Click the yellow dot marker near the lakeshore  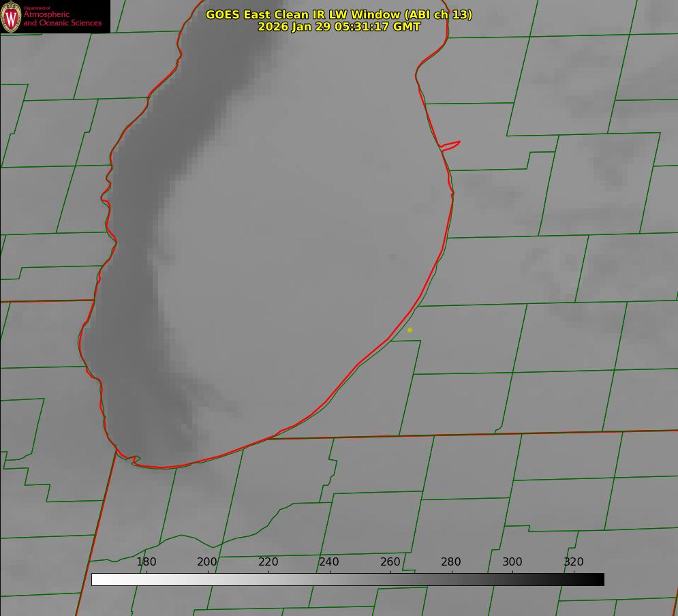(410, 330)
